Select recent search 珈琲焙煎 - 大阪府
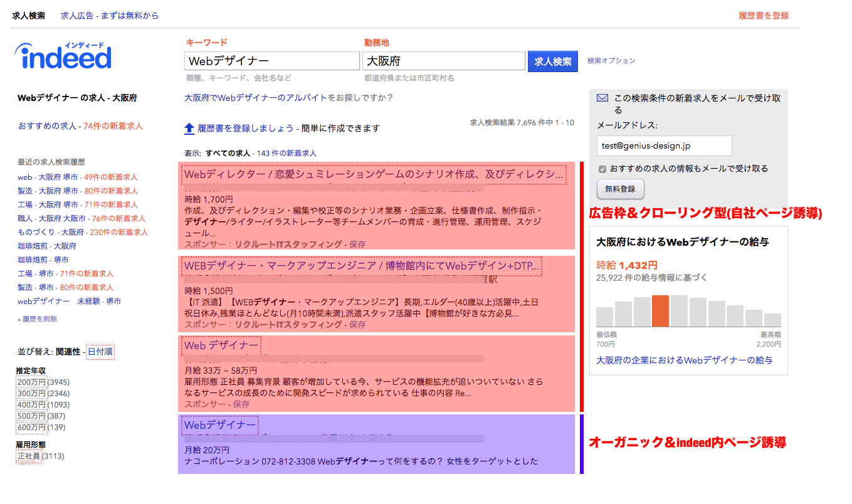 pos(47,246)
